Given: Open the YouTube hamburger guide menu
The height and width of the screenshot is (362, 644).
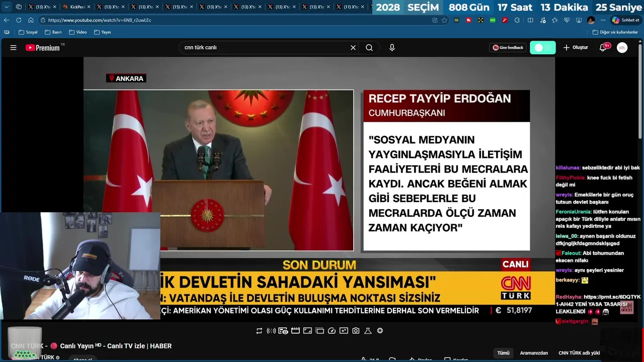Looking at the screenshot, I should point(14,48).
